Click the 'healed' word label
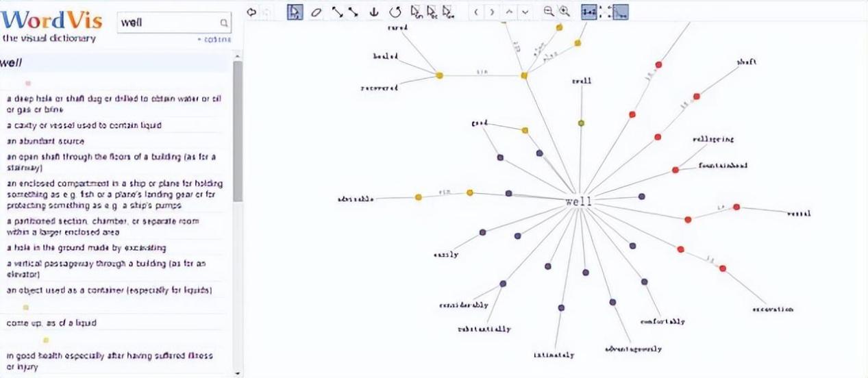Viewport: 868px width, 378px height. (x=386, y=56)
